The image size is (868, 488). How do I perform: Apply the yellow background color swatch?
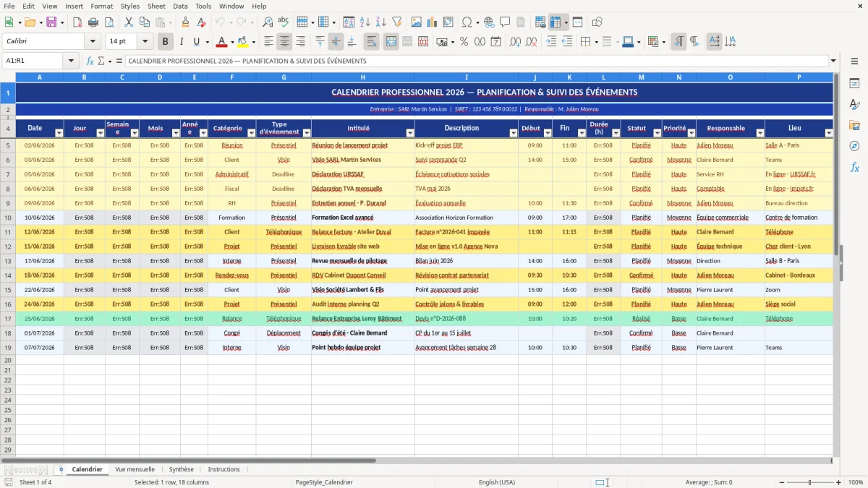coord(243,42)
